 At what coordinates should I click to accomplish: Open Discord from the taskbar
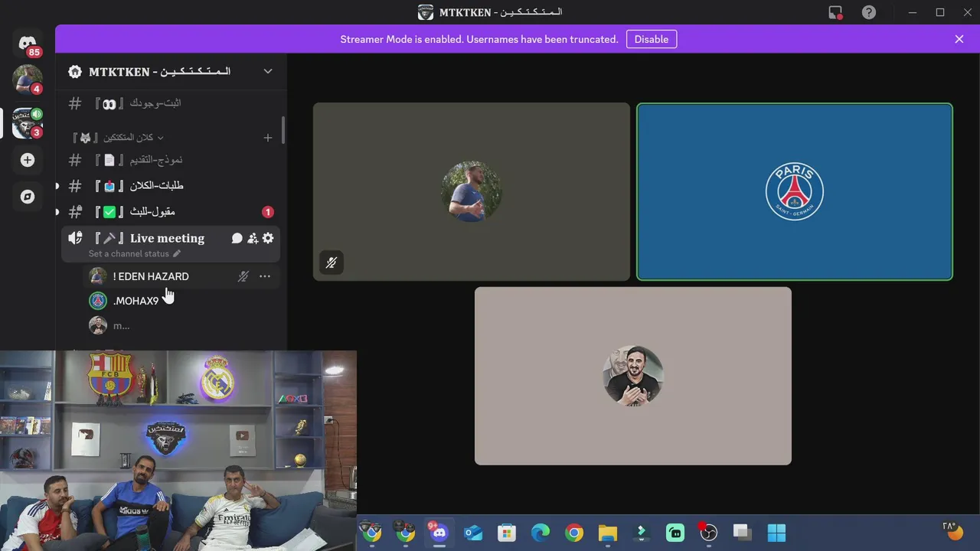(439, 533)
